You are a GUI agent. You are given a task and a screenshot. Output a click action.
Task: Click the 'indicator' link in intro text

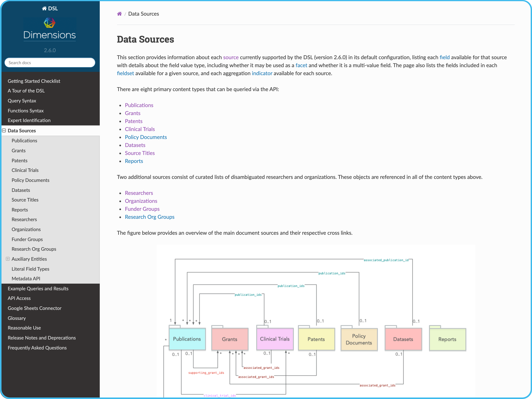click(x=262, y=73)
